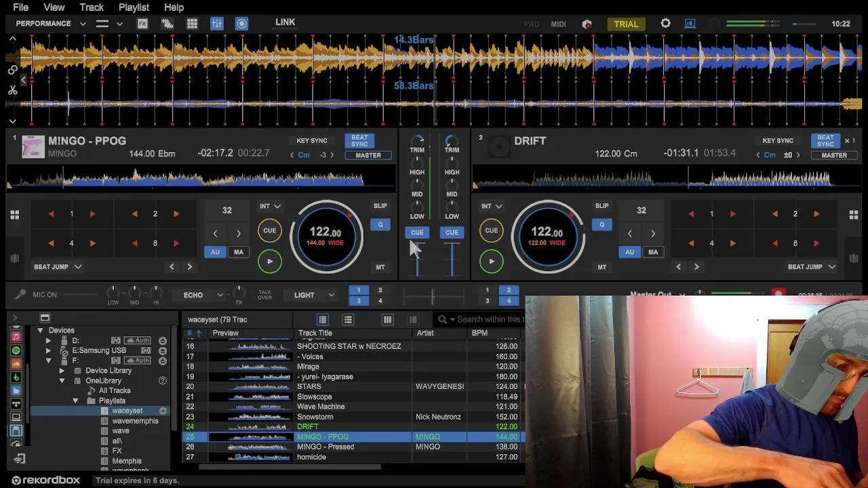Toggle MIC ON
868x488 pixels.
45,295
